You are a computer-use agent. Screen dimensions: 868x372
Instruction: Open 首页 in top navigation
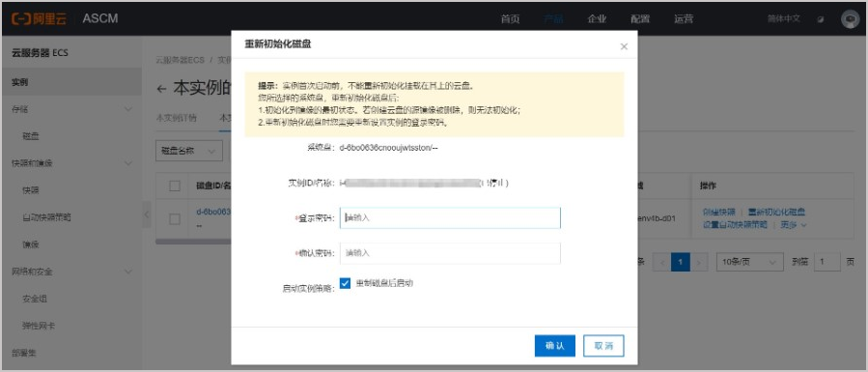click(x=510, y=18)
